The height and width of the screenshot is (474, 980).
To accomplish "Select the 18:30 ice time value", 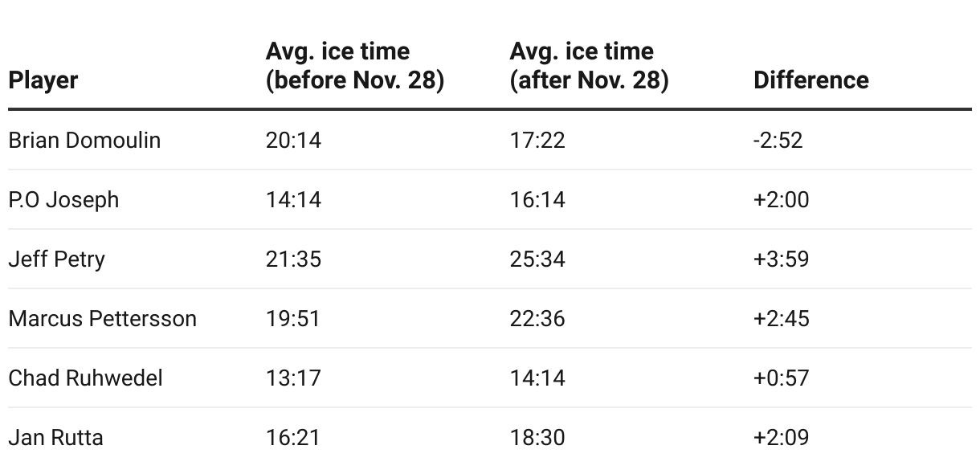I will pos(537,437).
